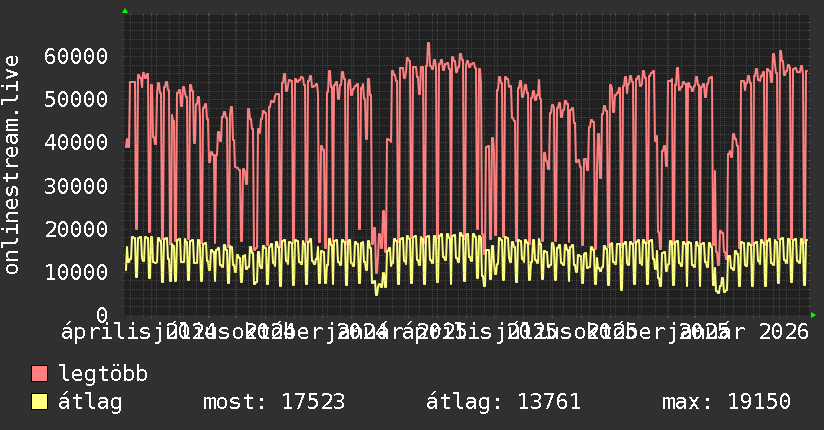Click the 40000 y-axis label
The height and width of the screenshot is (430, 824).
point(76,142)
